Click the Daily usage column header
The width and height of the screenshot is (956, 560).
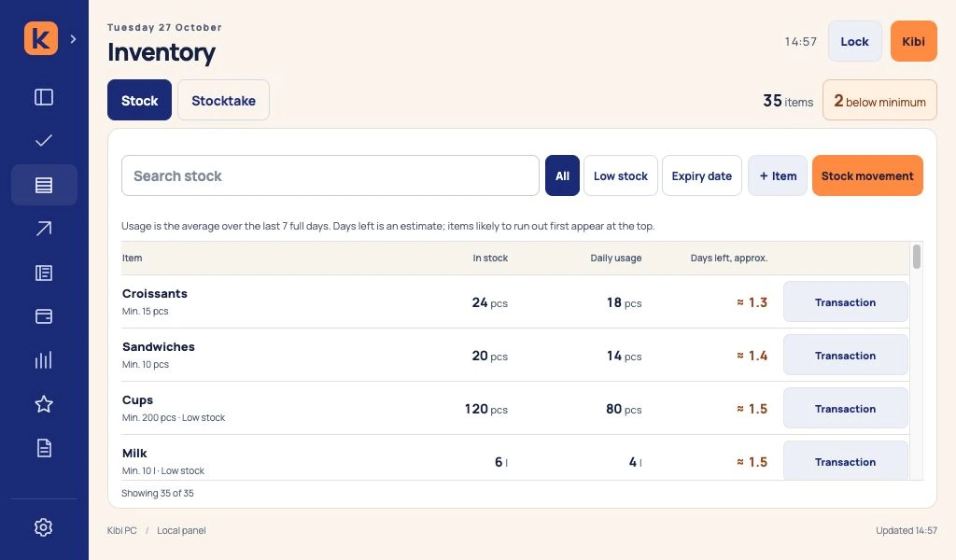point(616,258)
